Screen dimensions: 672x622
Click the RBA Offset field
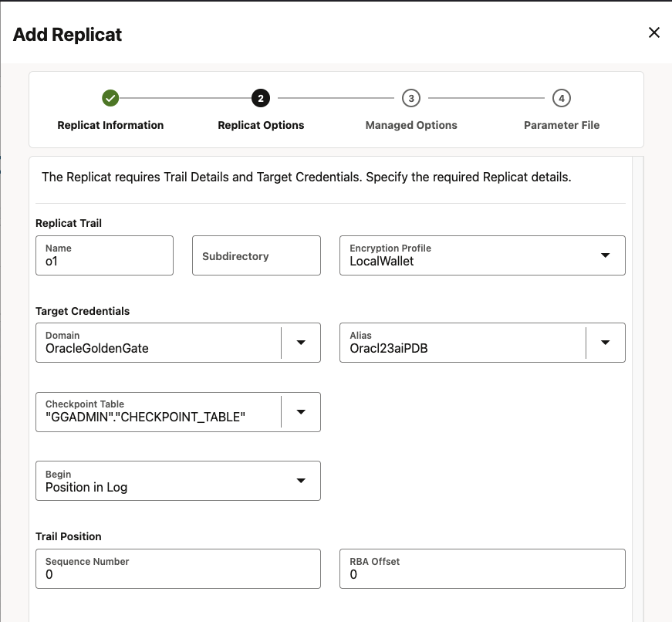click(482, 569)
